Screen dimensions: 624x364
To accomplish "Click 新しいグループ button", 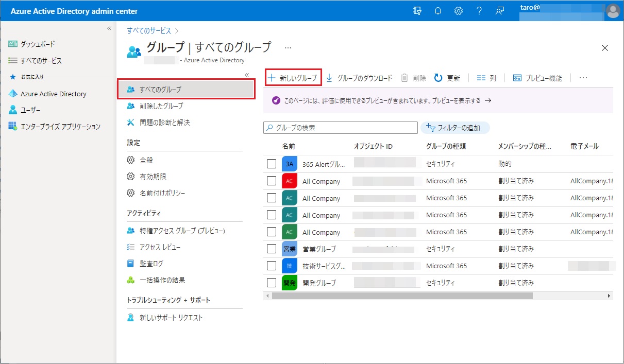I will 293,78.
